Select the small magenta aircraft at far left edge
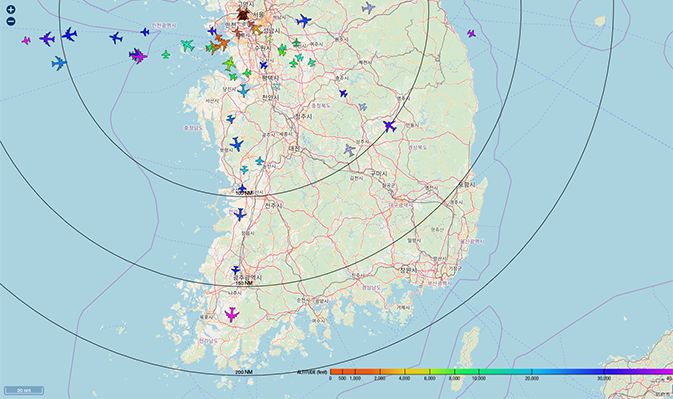 [x=26, y=40]
